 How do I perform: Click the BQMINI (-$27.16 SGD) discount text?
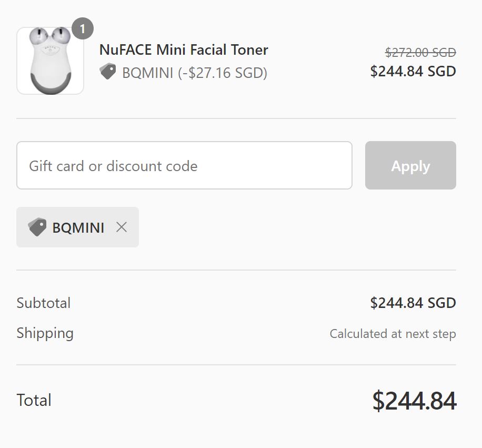click(194, 73)
